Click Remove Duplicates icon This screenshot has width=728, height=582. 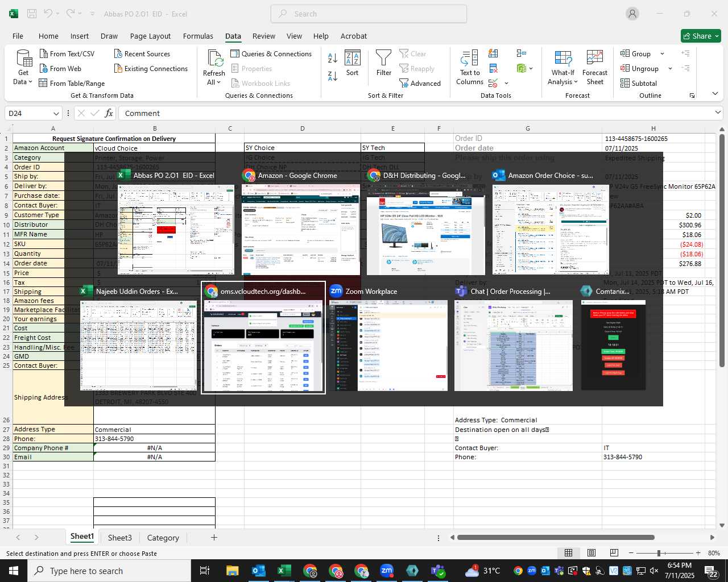(x=493, y=68)
